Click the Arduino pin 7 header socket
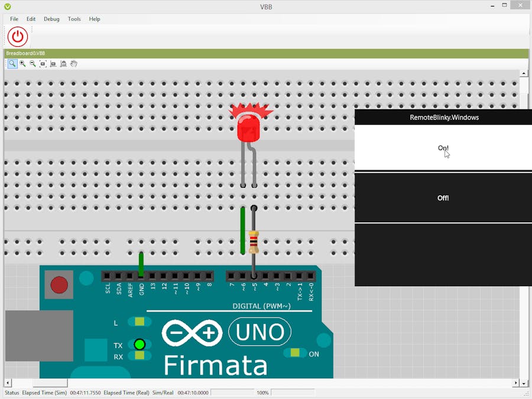Image resolution: width=532 pixels, height=399 pixels. pyautogui.click(x=231, y=276)
